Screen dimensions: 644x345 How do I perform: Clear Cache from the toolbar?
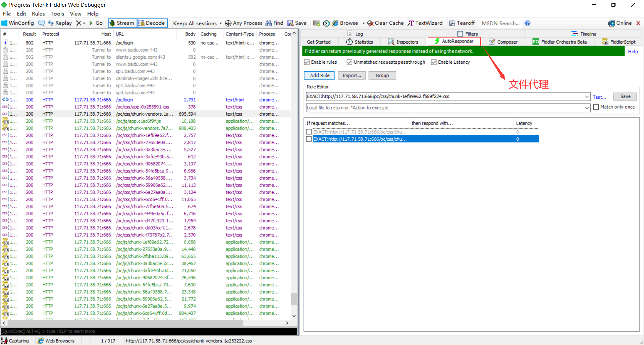(x=385, y=23)
